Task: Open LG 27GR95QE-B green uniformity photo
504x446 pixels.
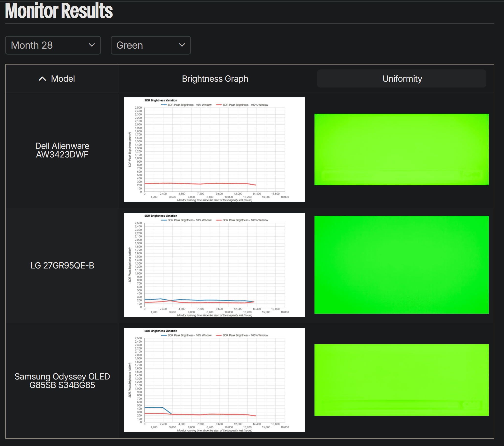Action: tap(401, 265)
